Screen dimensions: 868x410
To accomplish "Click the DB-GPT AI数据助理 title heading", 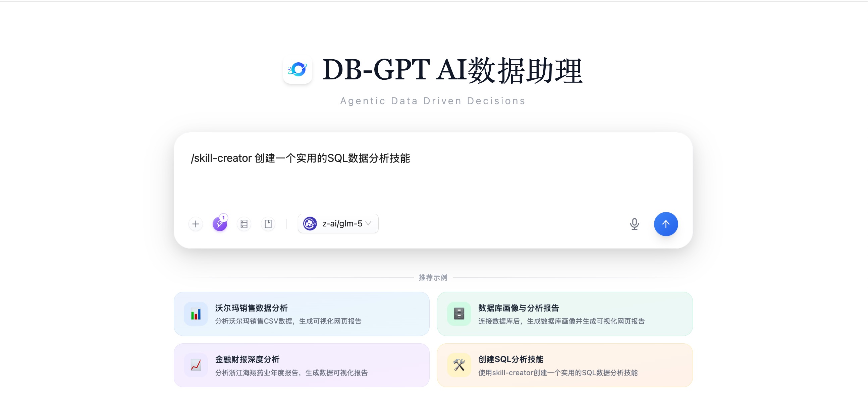I will 452,70.
